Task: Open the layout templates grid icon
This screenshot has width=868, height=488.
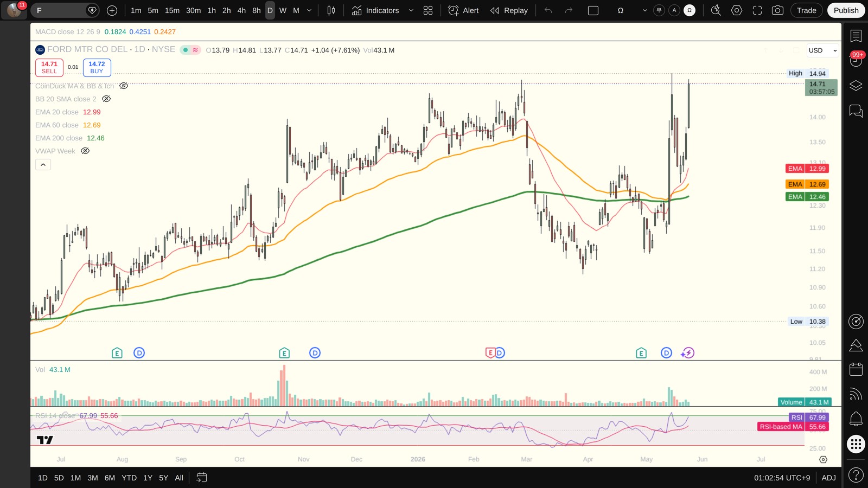Action: 428,10
